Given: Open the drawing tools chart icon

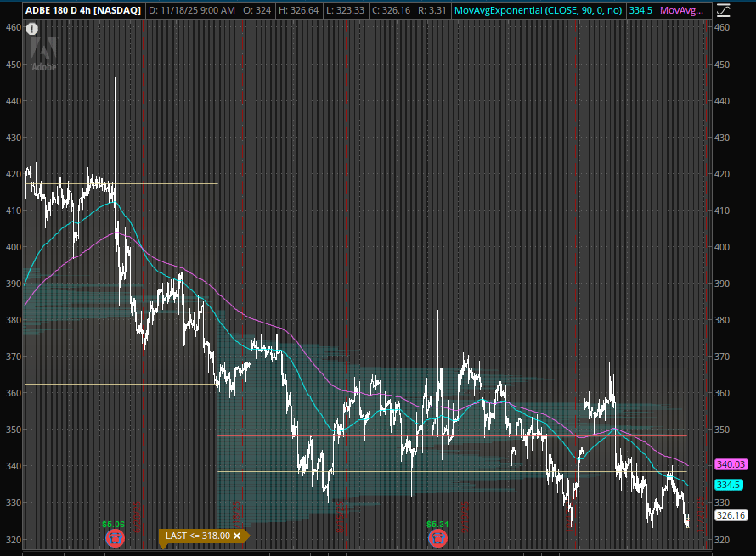Looking at the screenshot, I should tap(723, 10).
